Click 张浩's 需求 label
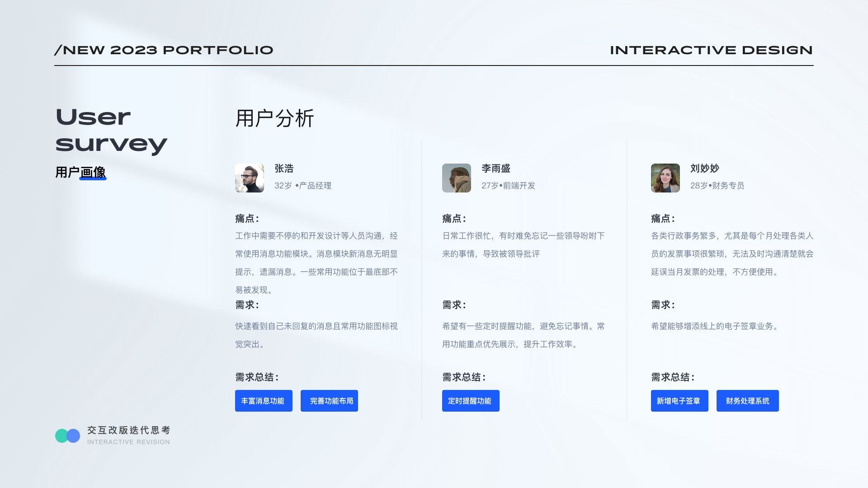The width and height of the screenshot is (868, 488). point(247,305)
